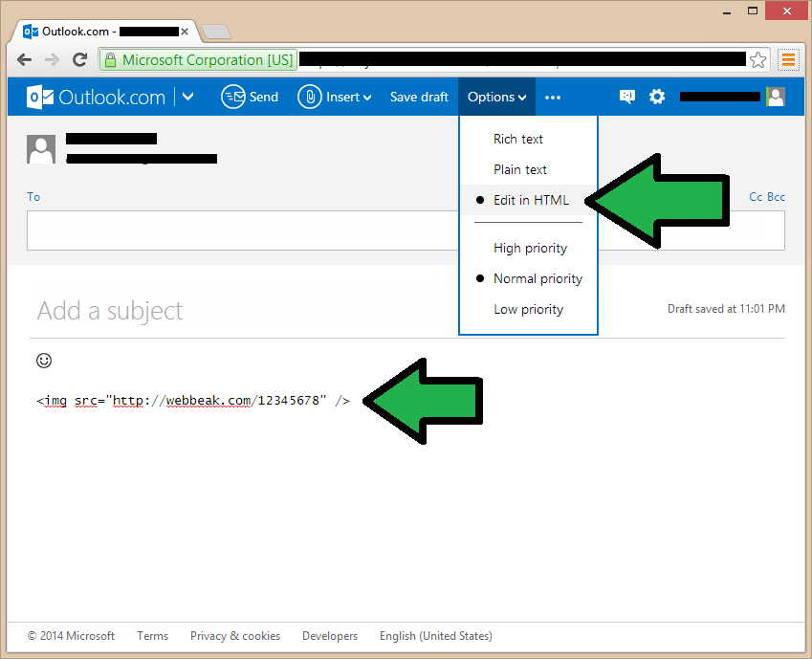
Task: Open Privacy & cookies footer link
Action: pyautogui.click(x=235, y=636)
